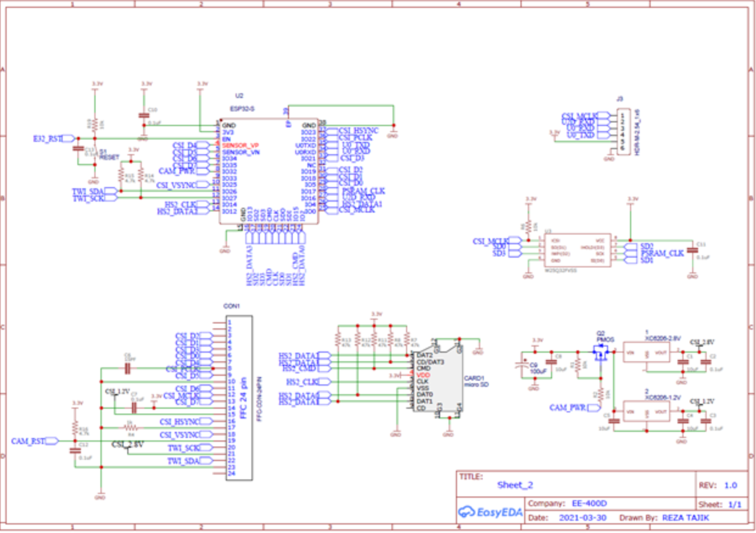Click the CSI_2.8V net label near FFC pin 21
The height and width of the screenshot is (533, 756).
[128, 445]
